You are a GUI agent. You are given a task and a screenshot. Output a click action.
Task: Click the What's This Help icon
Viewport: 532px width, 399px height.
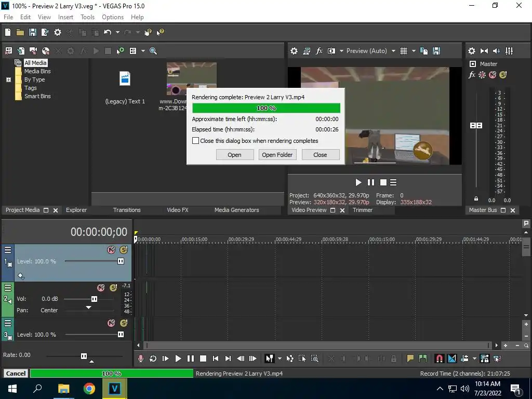160,32
